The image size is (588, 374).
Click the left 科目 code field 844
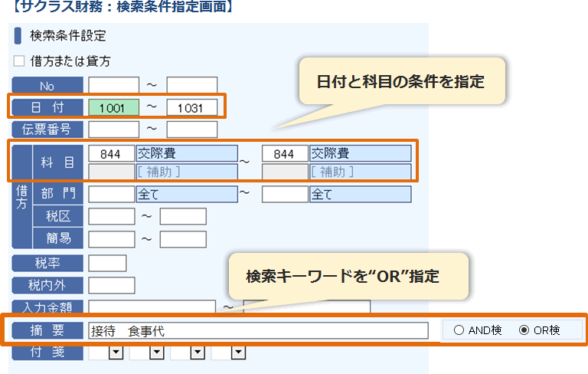(x=111, y=153)
